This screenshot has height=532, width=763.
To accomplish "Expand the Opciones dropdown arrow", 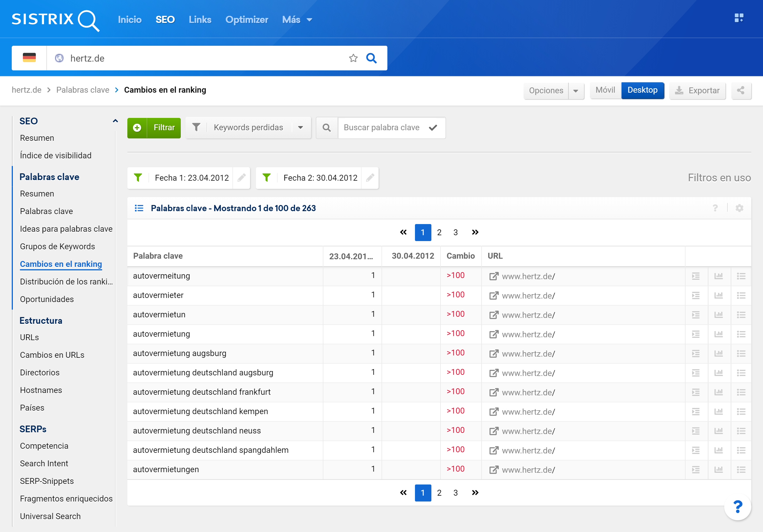I will [x=575, y=91].
